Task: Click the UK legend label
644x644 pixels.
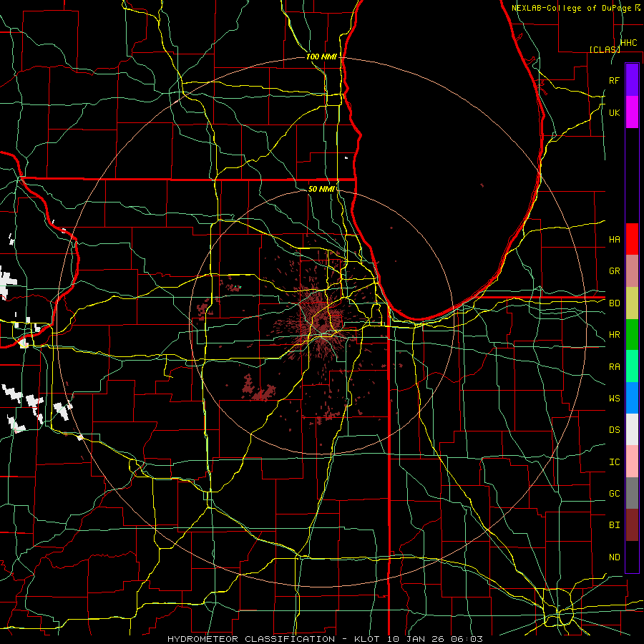Action: pyautogui.click(x=614, y=112)
